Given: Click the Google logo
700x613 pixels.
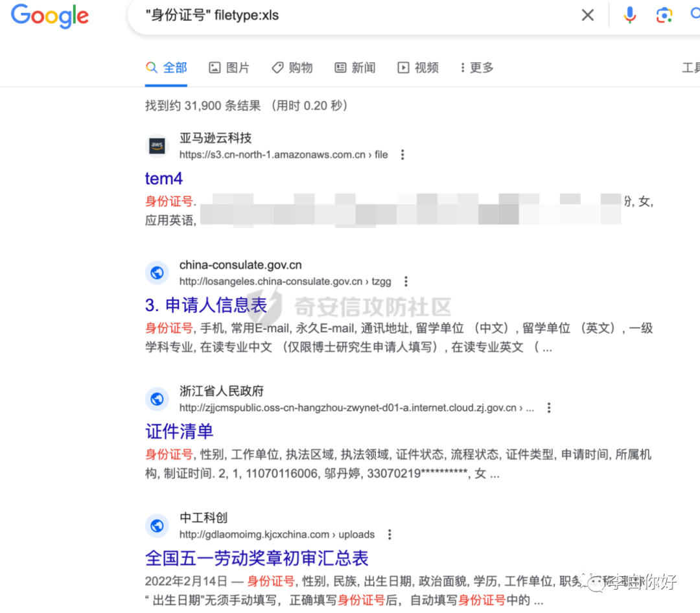Looking at the screenshot, I should pos(50,16).
